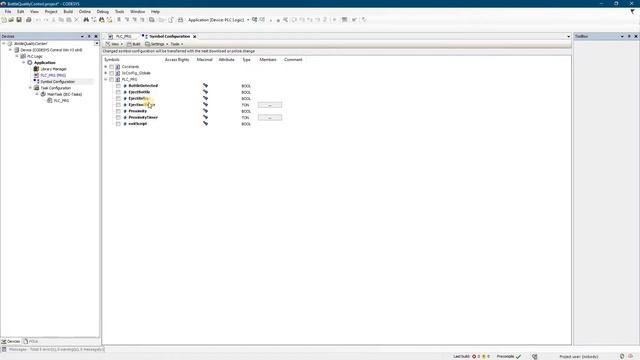Check the PLC_PRG group checkbox
Viewport: 640px width, 360px height.
pyautogui.click(x=111, y=79)
